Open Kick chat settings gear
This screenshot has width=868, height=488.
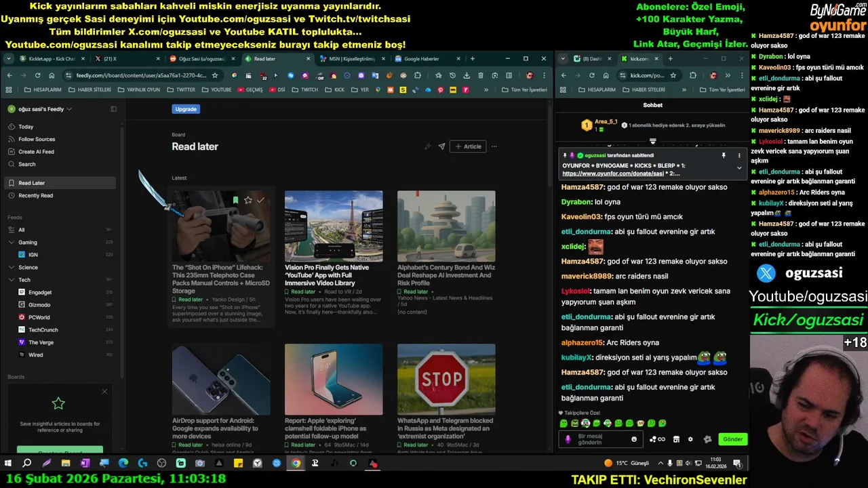[x=690, y=439]
